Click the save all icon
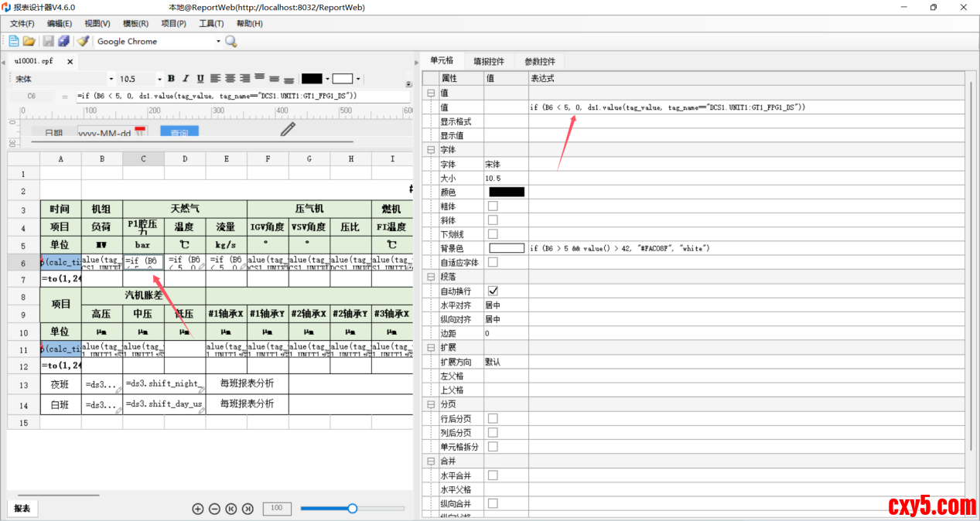This screenshot has width=980, height=521. tap(64, 41)
